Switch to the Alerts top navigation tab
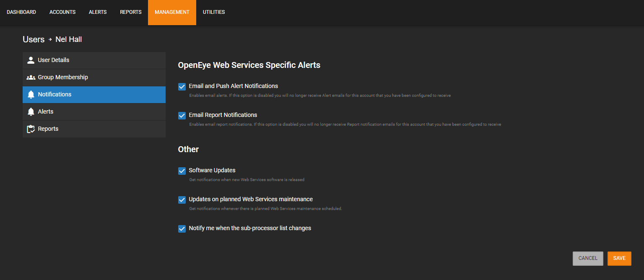The height and width of the screenshot is (280, 644). coord(98,12)
